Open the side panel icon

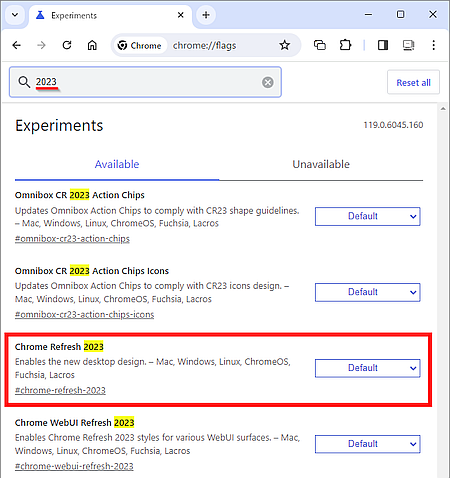(x=383, y=45)
